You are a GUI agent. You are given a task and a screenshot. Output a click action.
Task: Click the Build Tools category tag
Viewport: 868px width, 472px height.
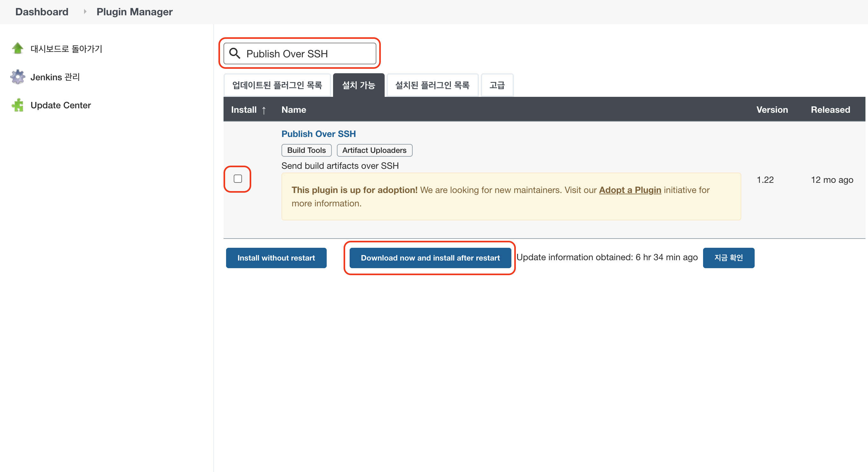tap(306, 150)
